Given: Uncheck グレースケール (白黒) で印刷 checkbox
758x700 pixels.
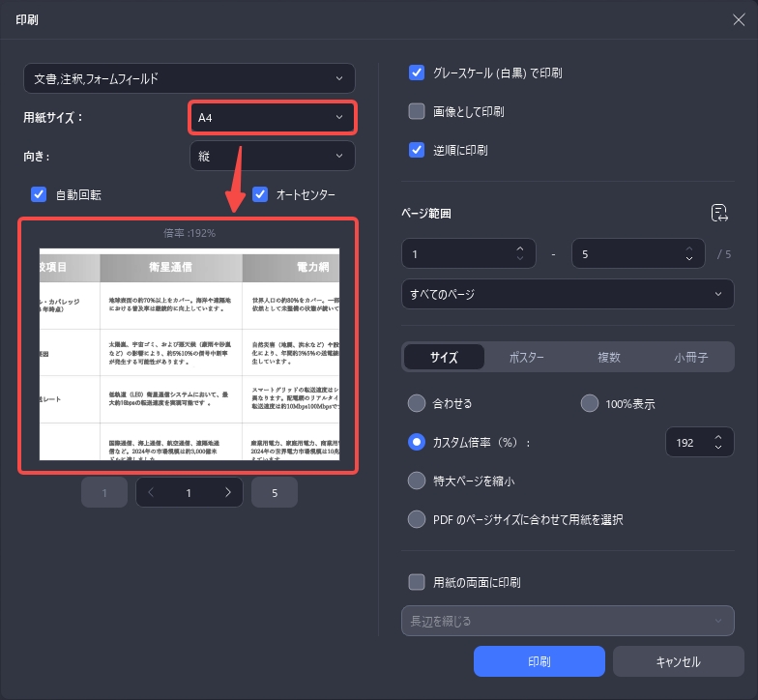Looking at the screenshot, I should (x=417, y=73).
